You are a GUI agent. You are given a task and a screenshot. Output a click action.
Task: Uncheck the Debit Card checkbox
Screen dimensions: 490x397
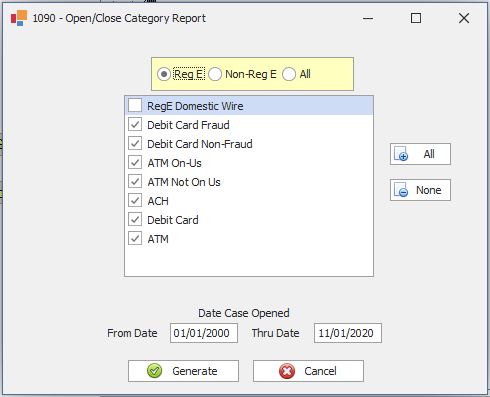(135, 219)
